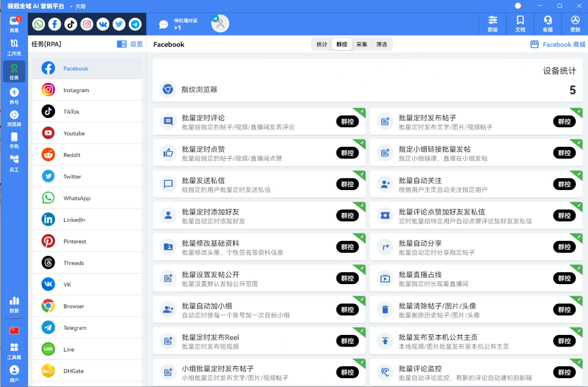The image size is (588, 387).
Task: Open the 浏览器 panel from the sidebar
Action: pos(14,118)
